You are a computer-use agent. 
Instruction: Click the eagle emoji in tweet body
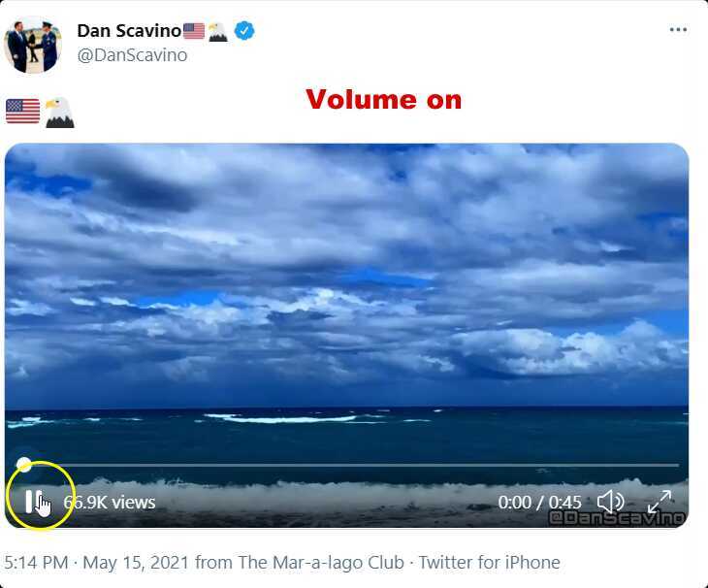[x=59, y=112]
